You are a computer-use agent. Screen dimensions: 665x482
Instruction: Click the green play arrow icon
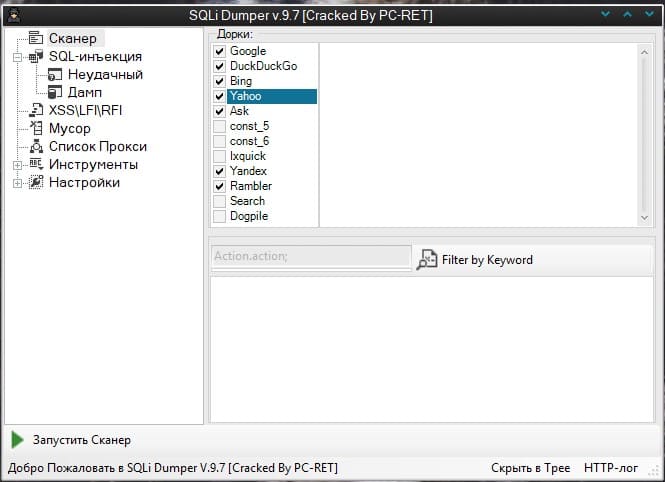pyautogui.click(x=17, y=440)
